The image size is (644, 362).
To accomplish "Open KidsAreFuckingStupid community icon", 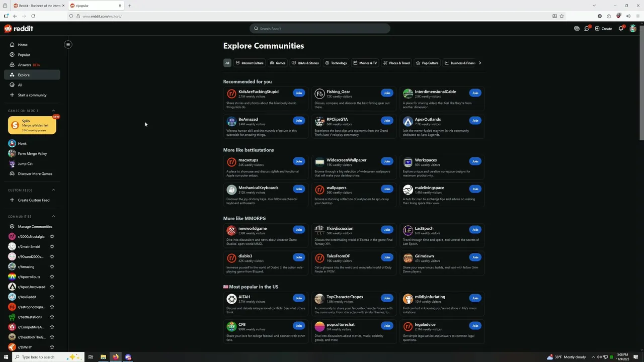I will (231, 94).
